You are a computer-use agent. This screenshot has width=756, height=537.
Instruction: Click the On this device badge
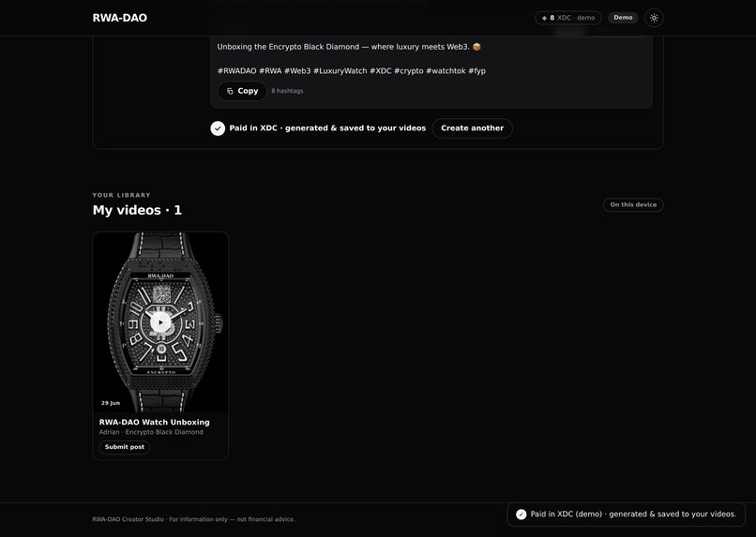[x=633, y=204]
